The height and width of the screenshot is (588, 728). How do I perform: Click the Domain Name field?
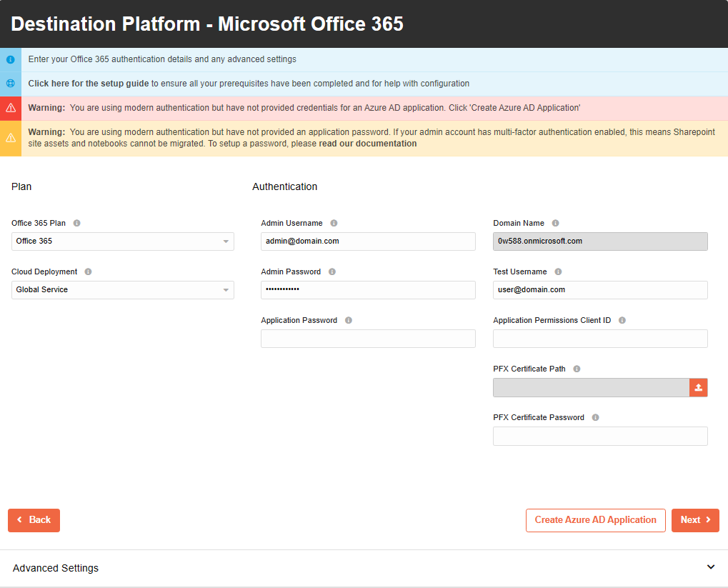[x=600, y=241]
